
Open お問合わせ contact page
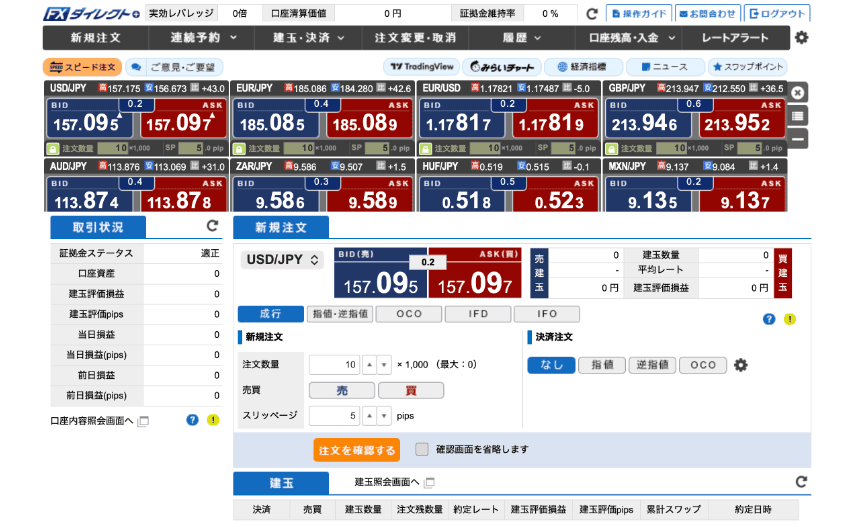[708, 14]
